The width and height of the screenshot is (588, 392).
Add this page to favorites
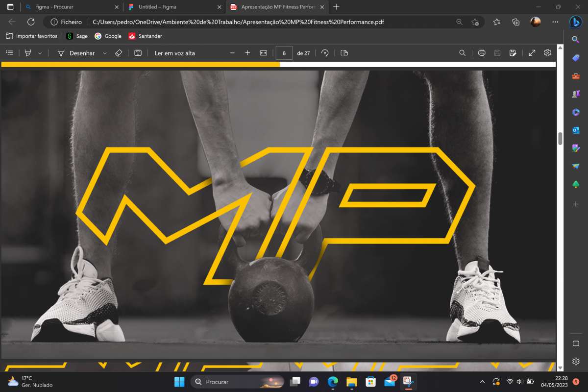click(475, 22)
